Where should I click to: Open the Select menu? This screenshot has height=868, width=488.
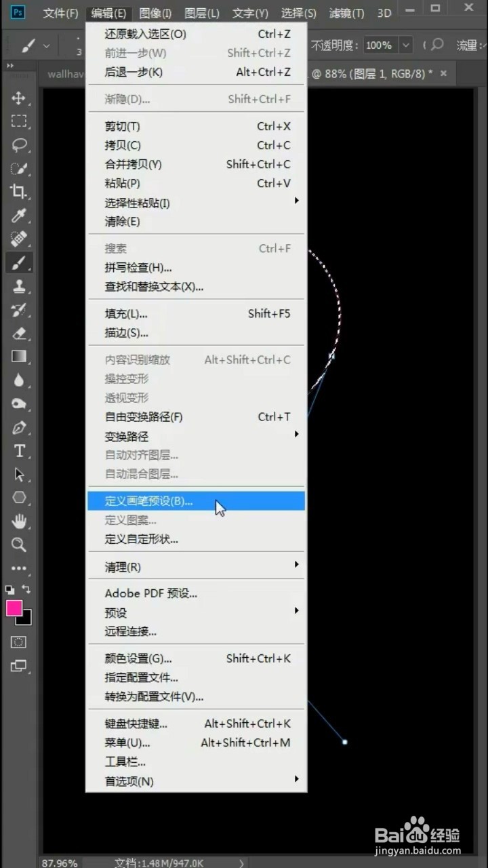(x=298, y=13)
